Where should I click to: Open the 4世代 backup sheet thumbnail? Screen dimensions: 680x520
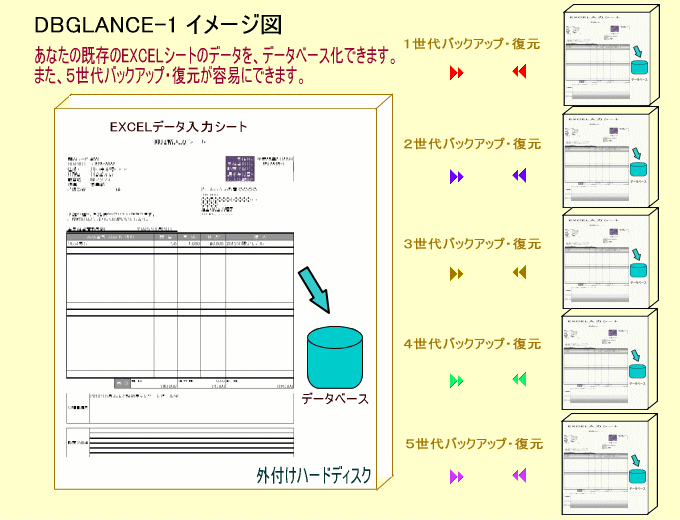[x=607, y=363]
